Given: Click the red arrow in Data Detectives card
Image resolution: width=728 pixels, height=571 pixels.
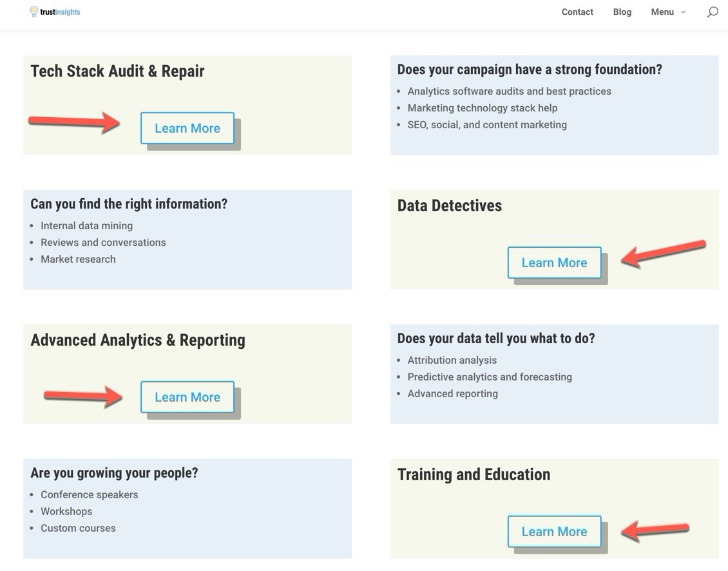Looking at the screenshot, I should [662, 253].
